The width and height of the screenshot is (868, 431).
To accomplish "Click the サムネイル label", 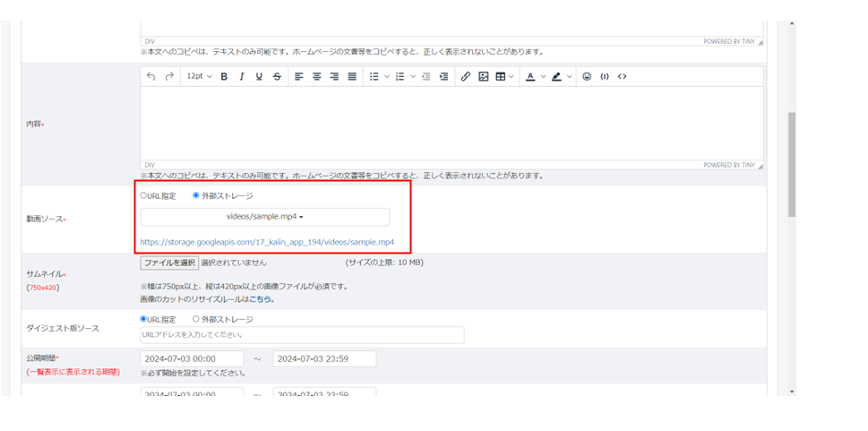I will (x=44, y=275).
